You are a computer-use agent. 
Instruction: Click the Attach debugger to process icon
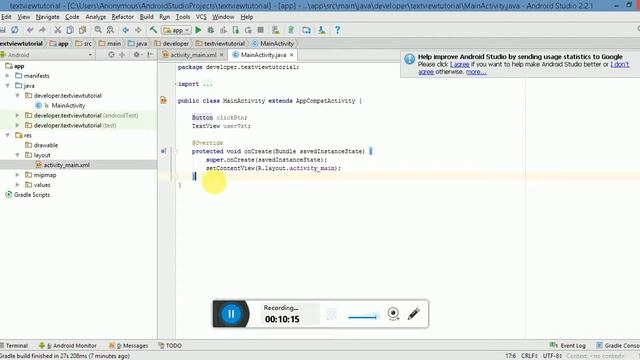(x=236, y=30)
